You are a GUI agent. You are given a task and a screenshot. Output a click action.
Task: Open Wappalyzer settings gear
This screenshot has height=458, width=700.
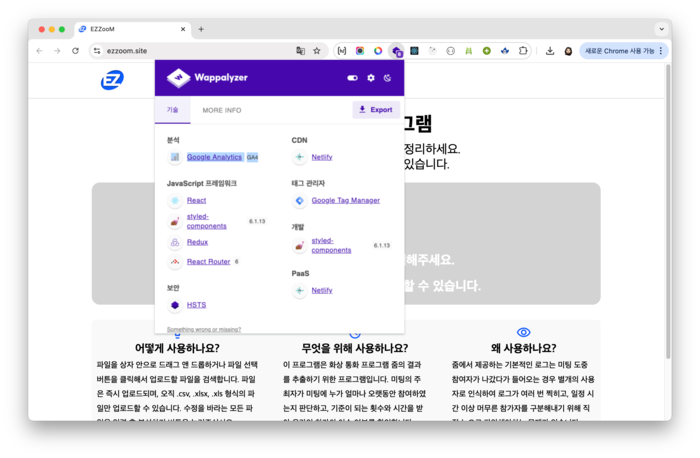(x=371, y=78)
